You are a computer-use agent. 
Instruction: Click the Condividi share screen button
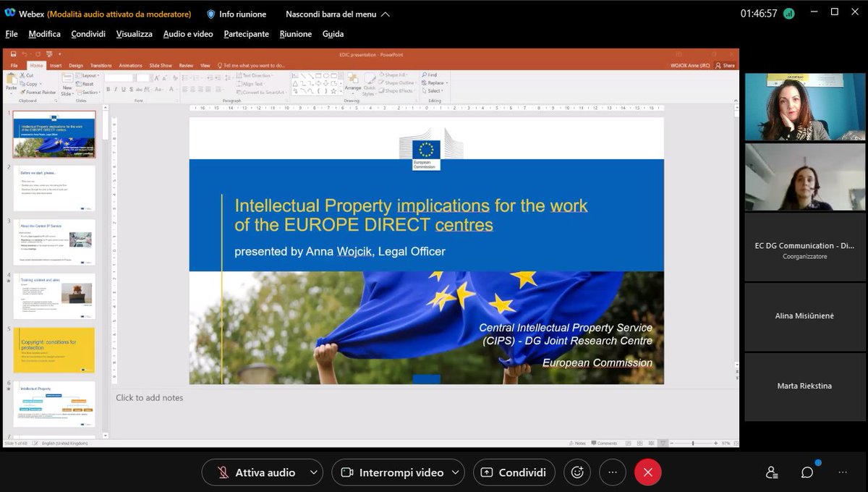(x=514, y=472)
